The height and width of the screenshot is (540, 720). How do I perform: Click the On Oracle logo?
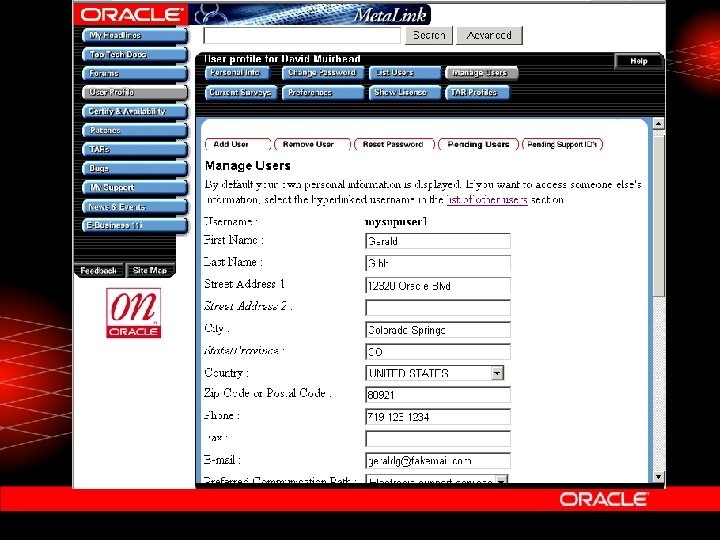(134, 313)
